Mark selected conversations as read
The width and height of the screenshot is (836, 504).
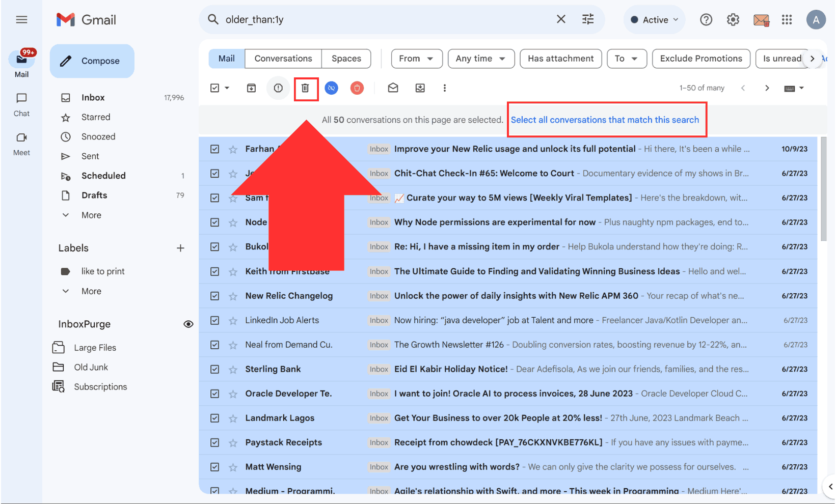[393, 88]
